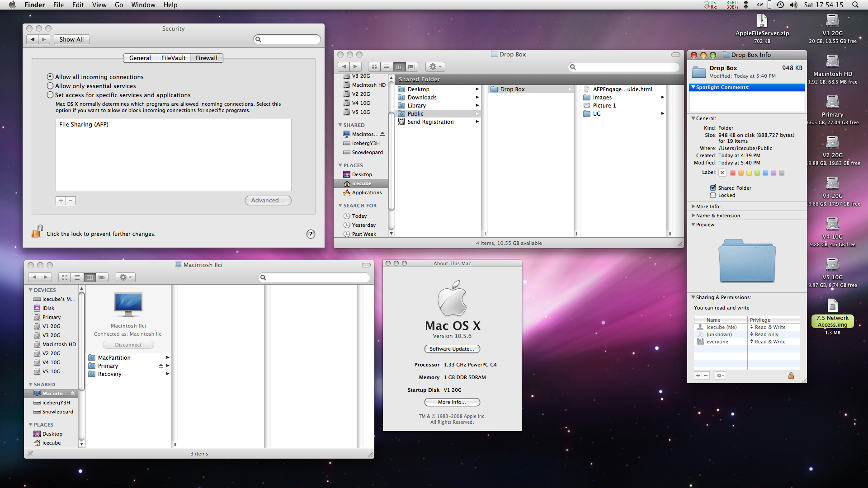
Task: Apply blue label color to Drop Box
Action: click(x=765, y=173)
